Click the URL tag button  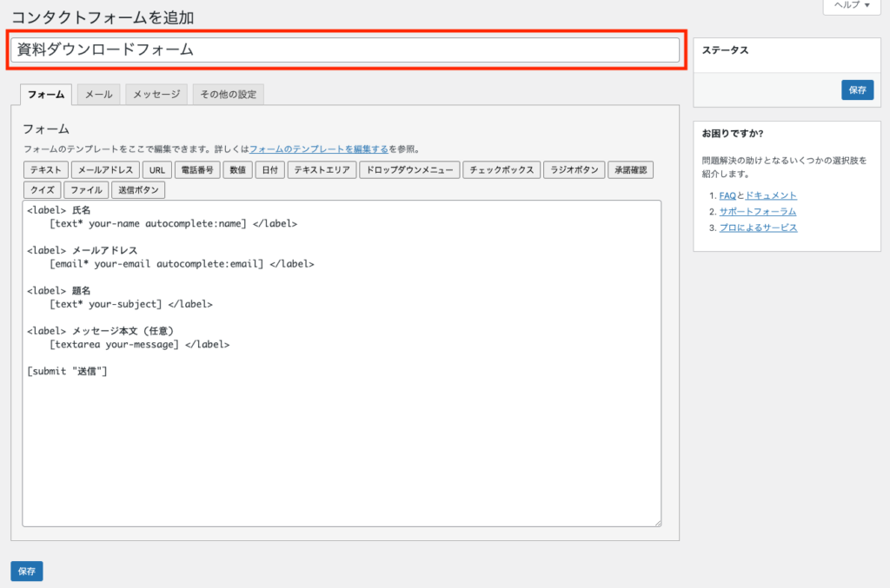click(x=156, y=170)
